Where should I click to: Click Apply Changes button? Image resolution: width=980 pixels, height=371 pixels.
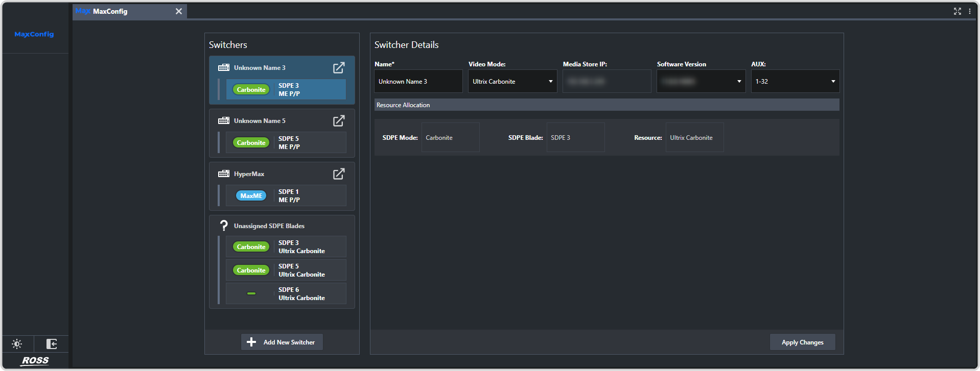pyautogui.click(x=803, y=342)
